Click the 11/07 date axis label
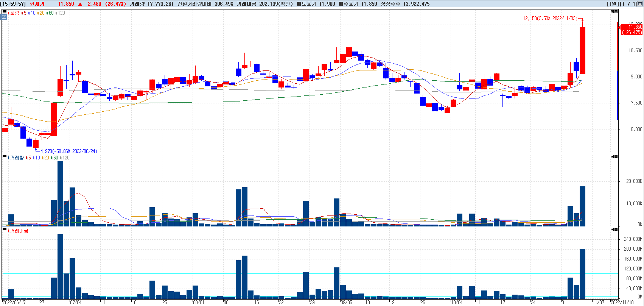644x306 pixels. coord(599,302)
